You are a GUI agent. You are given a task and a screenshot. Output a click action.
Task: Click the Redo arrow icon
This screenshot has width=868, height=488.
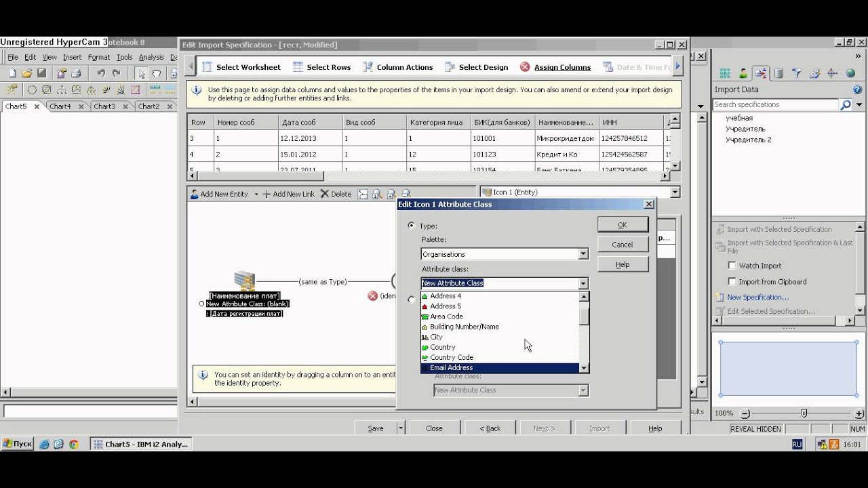point(116,73)
